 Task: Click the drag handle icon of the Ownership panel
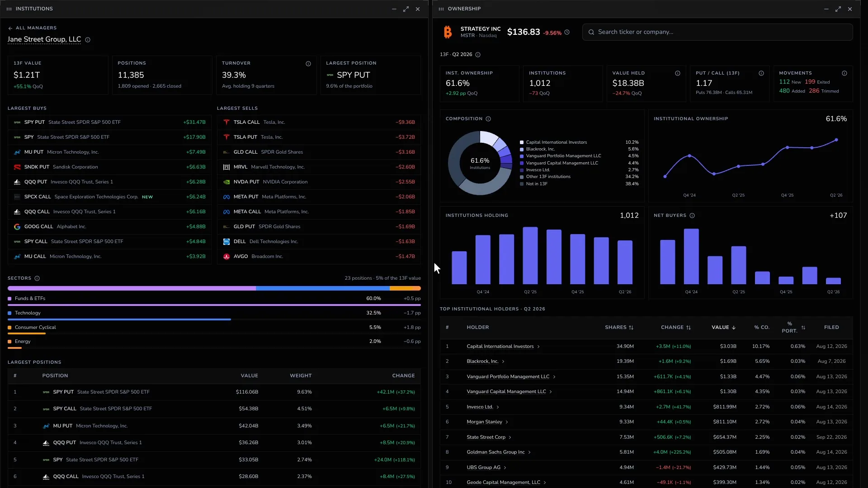coord(441,9)
